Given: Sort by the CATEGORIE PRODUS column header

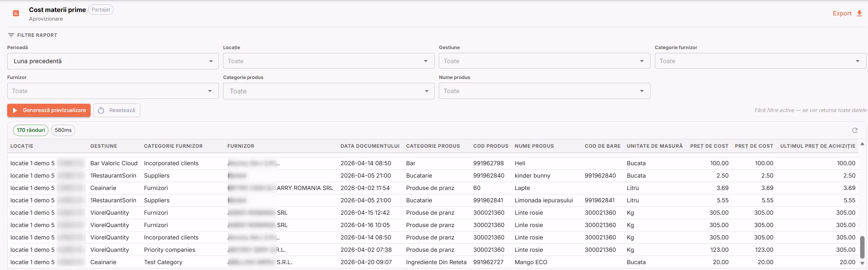Looking at the screenshot, I should (x=433, y=146).
